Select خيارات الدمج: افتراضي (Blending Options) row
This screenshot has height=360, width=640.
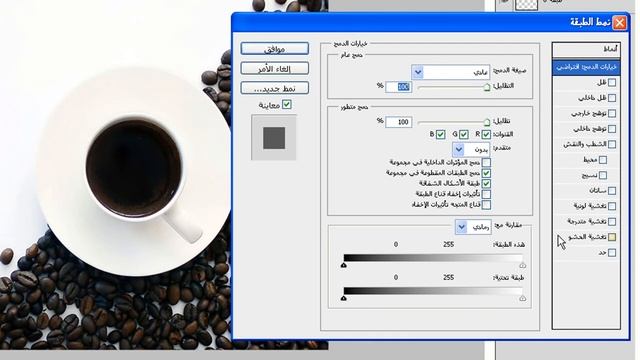[586, 67]
